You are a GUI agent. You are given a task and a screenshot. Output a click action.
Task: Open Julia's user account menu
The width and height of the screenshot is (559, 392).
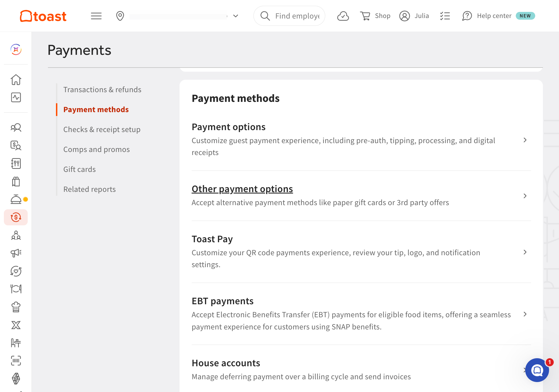[x=414, y=16]
